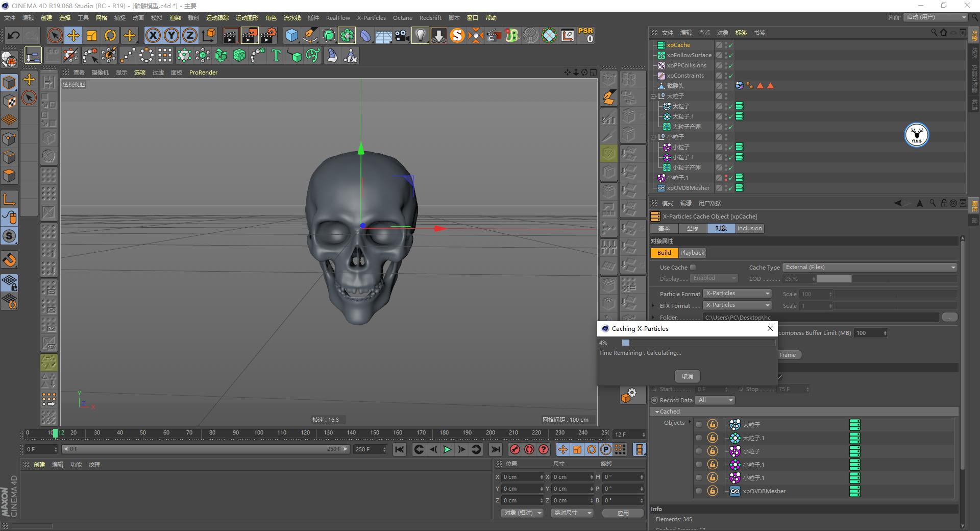Select the Rotate tool
Viewport: 980px width, 531px height.
point(110,35)
